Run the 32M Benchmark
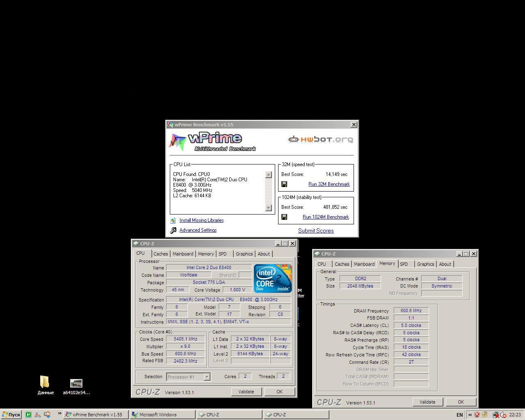This screenshot has height=420, width=525. (x=329, y=184)
